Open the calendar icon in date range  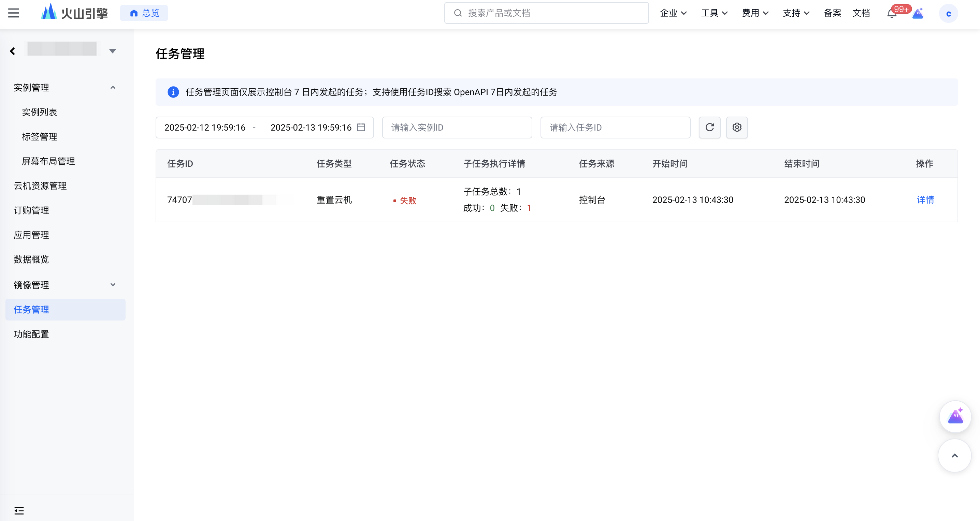pos(361,127)
